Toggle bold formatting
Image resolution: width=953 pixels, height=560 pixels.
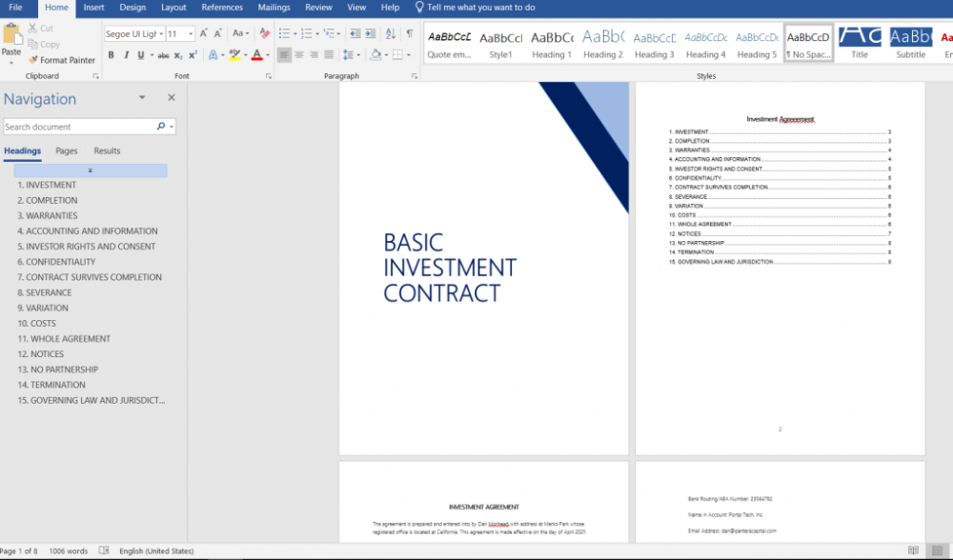tap(111, 55)
